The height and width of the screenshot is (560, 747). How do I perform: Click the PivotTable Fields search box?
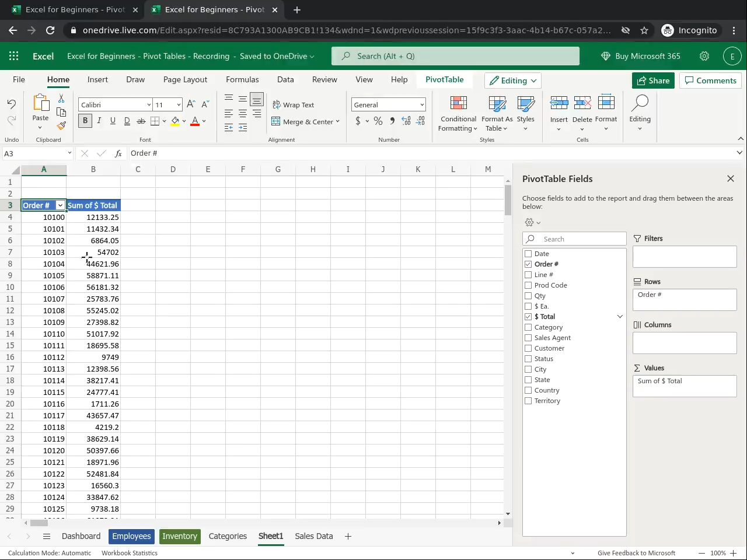point(580,239)
